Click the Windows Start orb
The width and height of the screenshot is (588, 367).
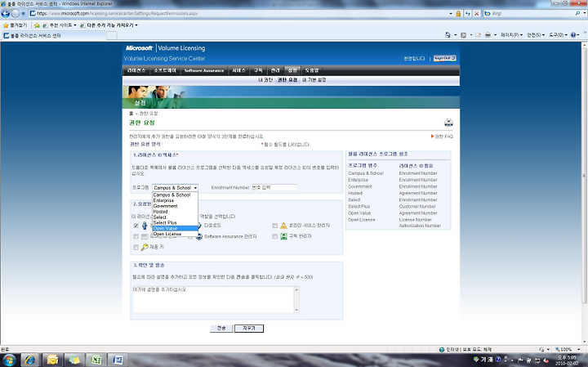[9, 360]
